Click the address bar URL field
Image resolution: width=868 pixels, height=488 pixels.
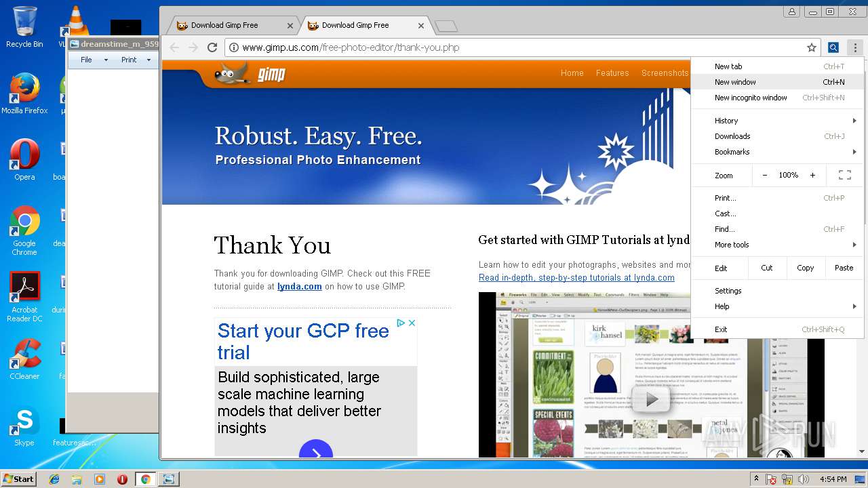[x=522, y=47]
